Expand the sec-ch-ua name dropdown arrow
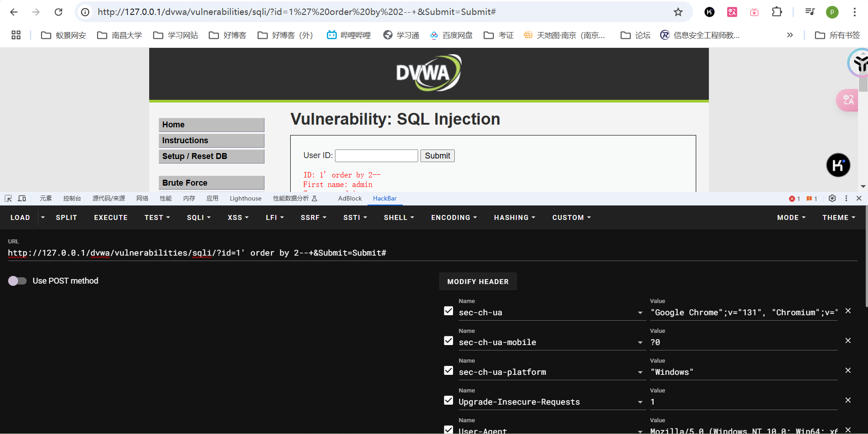This screenshot has width=868, height=434. pyautogui.click(x=640, y=313)
